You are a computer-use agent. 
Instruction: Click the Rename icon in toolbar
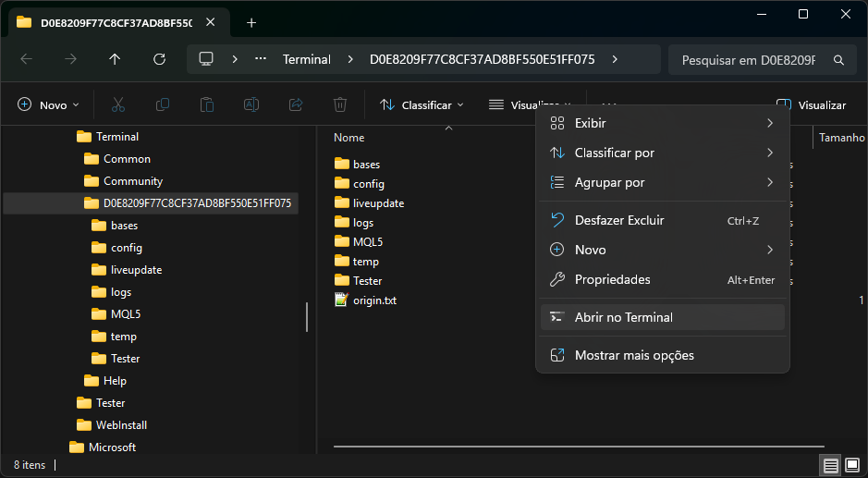251,105
